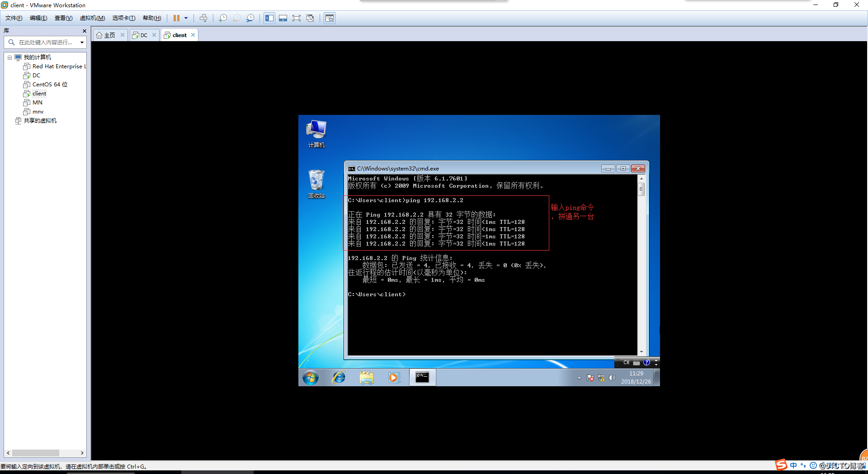
Task: Open Windows Media Player on guest taskbar
Action: (x=394, y=377)
